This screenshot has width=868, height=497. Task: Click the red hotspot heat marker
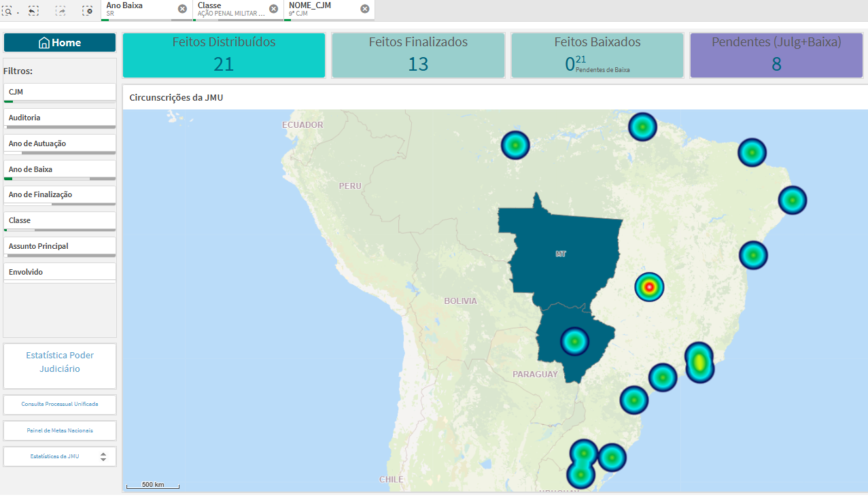click(x=649, y=287)
